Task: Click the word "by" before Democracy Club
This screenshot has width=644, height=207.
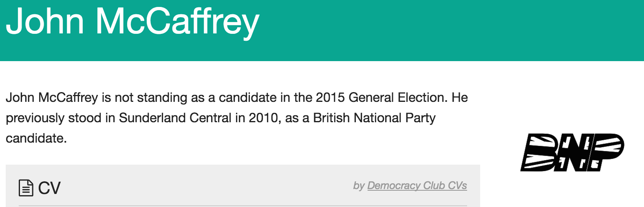Action: 359,186
